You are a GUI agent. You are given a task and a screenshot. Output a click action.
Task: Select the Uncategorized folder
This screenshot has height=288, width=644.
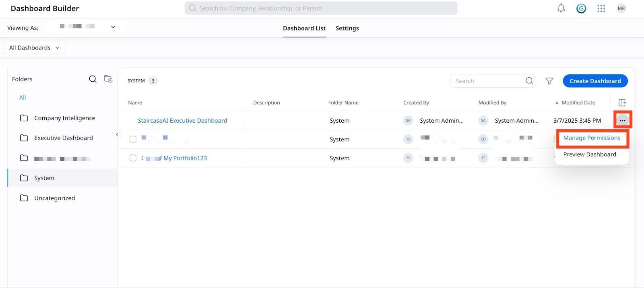point(55,198)
